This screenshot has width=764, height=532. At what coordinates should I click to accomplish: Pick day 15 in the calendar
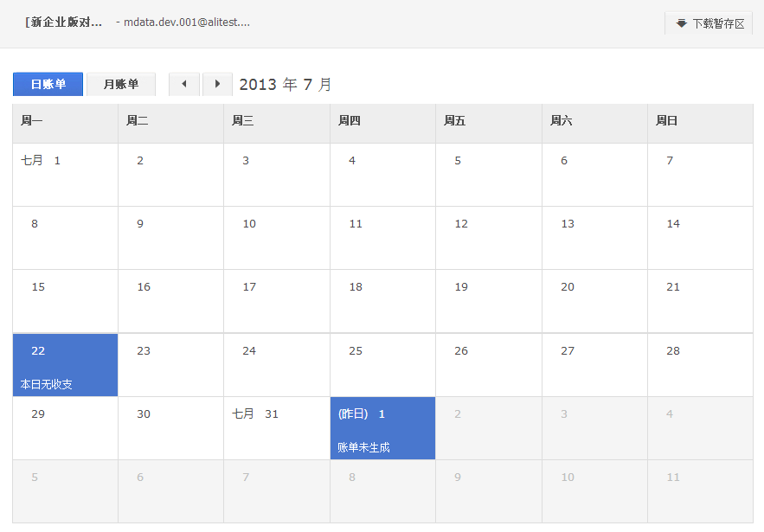65,302
